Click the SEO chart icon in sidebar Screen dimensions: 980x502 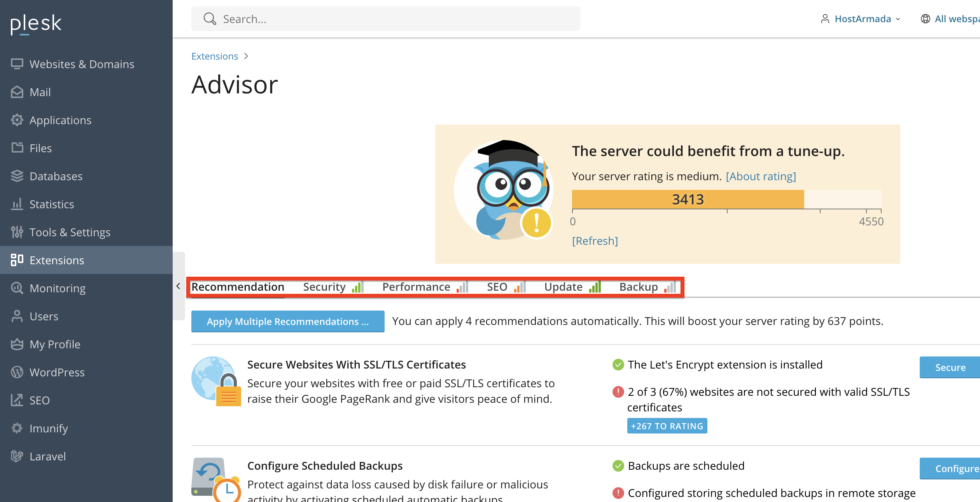(17, 400)
